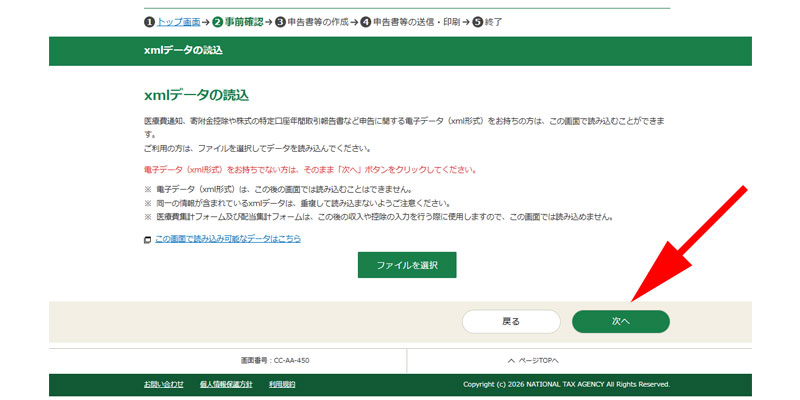
Task: Click the 画面番号:CC-AA-450 label
Action: click(275, 361)
